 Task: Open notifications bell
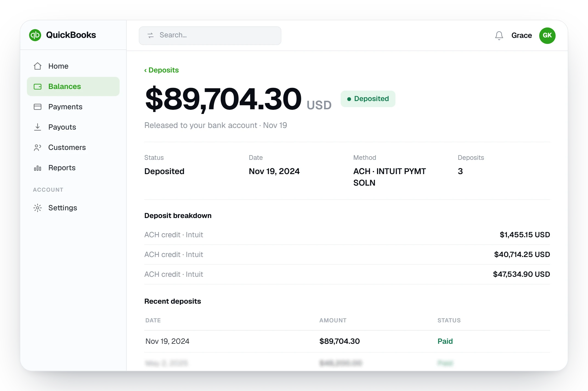(499, 35)
